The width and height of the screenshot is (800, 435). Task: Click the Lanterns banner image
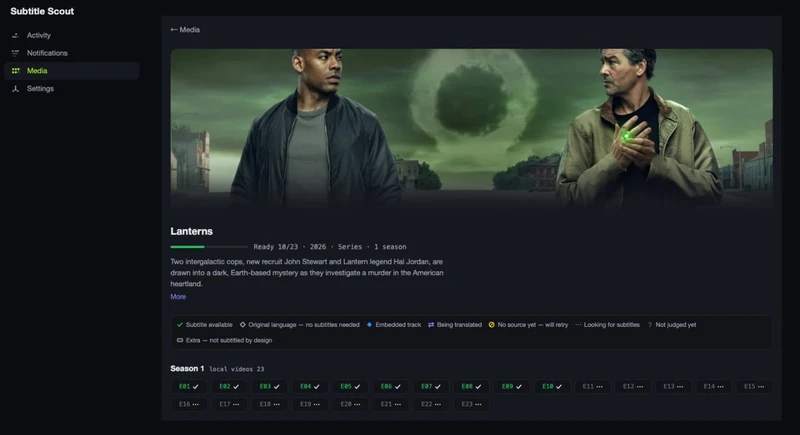(471, 127)
